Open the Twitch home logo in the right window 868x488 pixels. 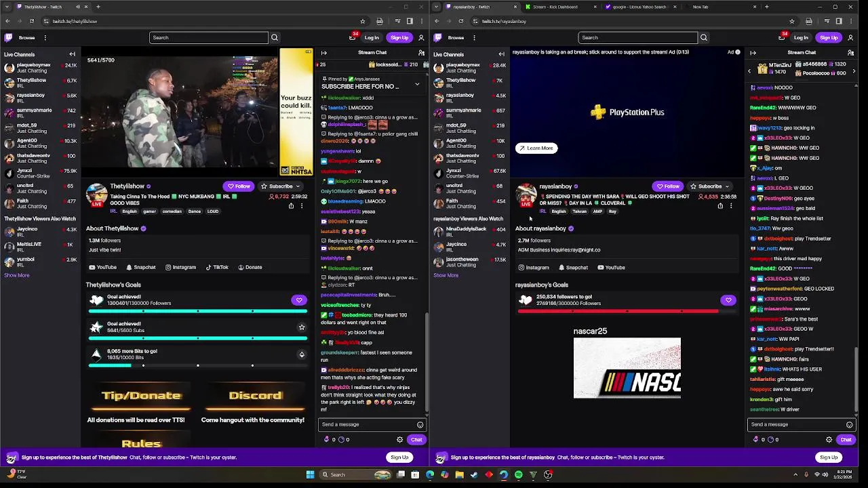pos(437,37)
